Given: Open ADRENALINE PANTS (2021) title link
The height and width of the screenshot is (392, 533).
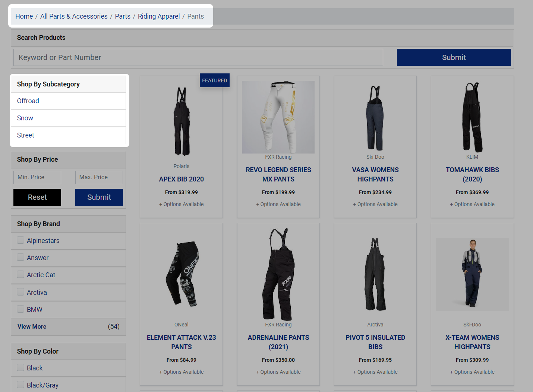Looking at the screenshot, I should (x=278, y=342).
